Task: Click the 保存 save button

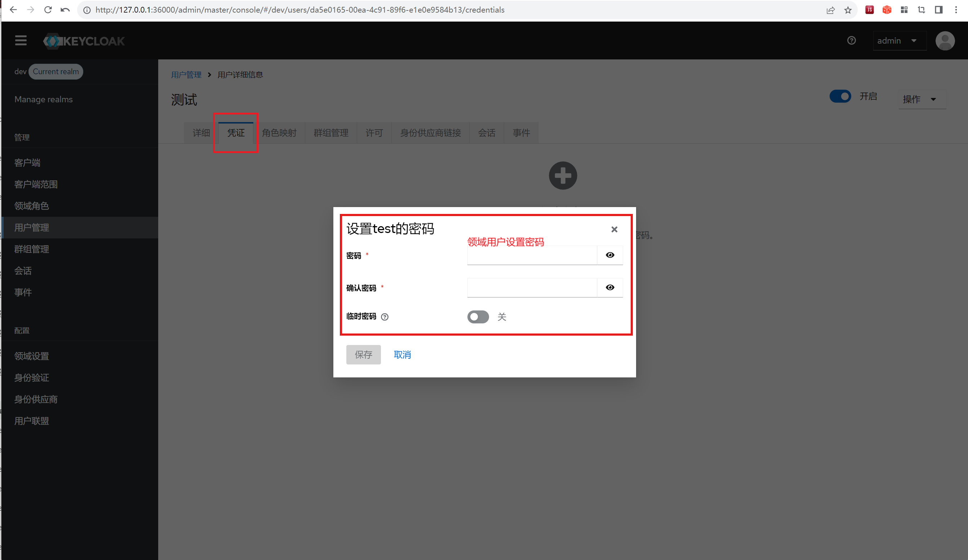Action: (x=363, y=355)
